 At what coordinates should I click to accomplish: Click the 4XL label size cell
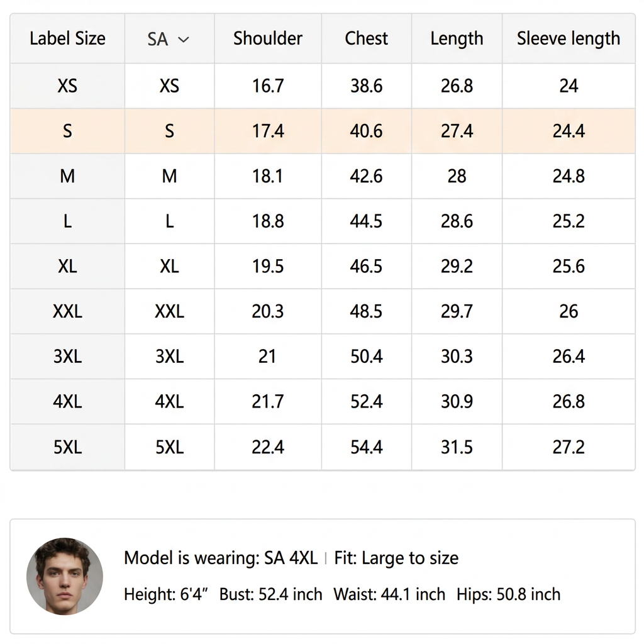[x=67, y=401]
